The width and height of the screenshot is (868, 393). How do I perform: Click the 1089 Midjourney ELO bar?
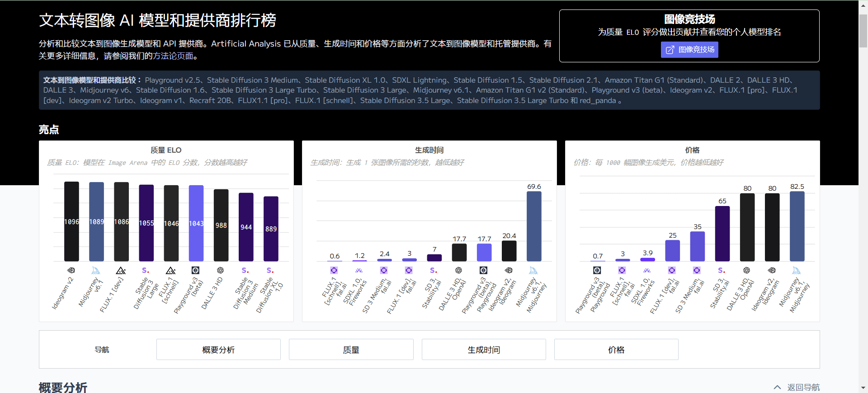[96, 221]
